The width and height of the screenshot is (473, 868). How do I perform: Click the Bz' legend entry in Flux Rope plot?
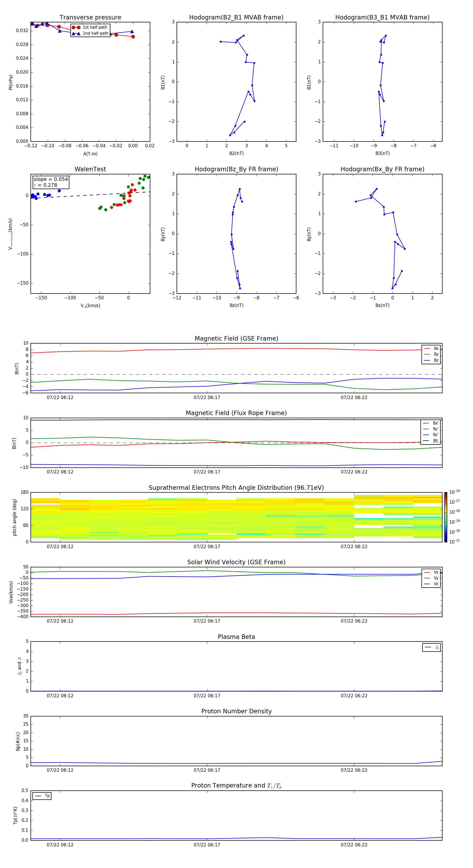[x=431, y=435]
